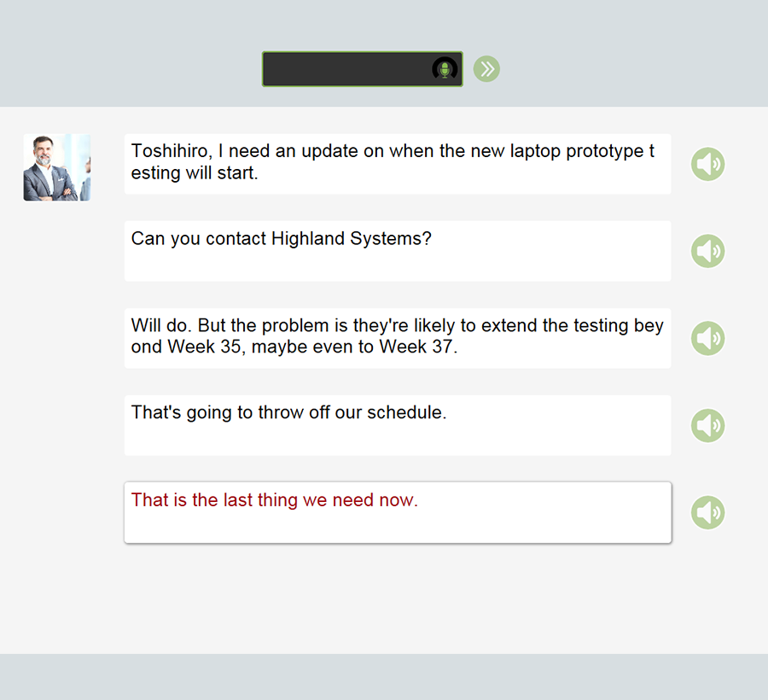Select the message bubble mentioning testing extension
768x700 pixels.
pos(397,338)
